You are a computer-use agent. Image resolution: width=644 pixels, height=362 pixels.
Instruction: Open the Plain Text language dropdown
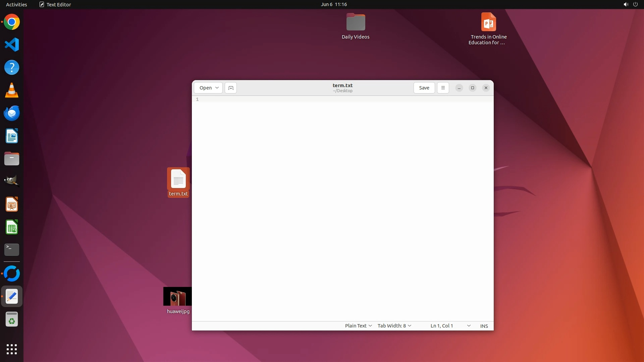click(x=358, y=326)
